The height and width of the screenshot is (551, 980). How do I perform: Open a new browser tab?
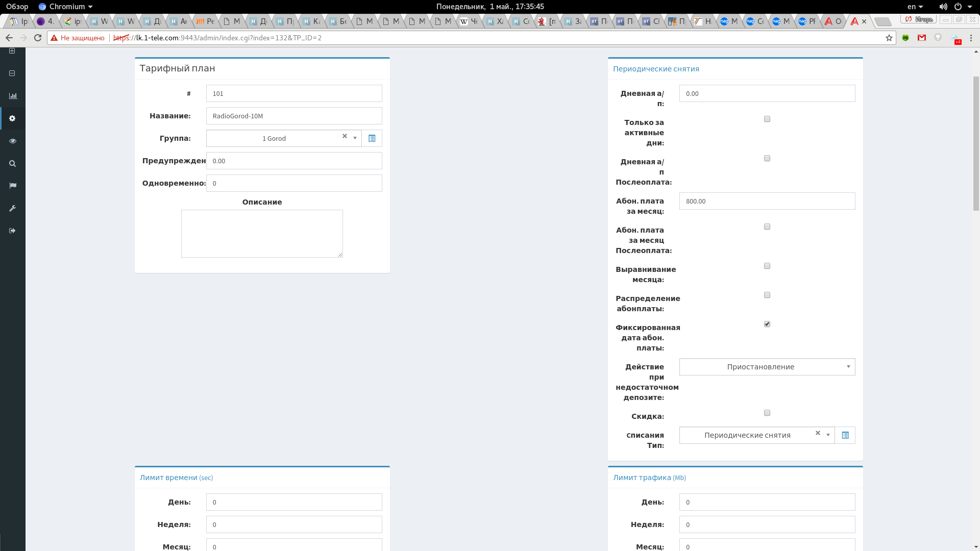883,22
